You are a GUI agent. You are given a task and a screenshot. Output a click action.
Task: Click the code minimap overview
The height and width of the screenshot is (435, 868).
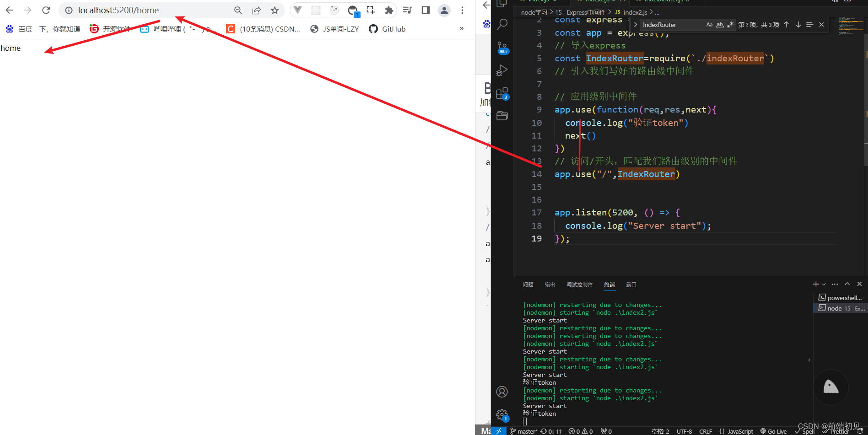(851, 27)
